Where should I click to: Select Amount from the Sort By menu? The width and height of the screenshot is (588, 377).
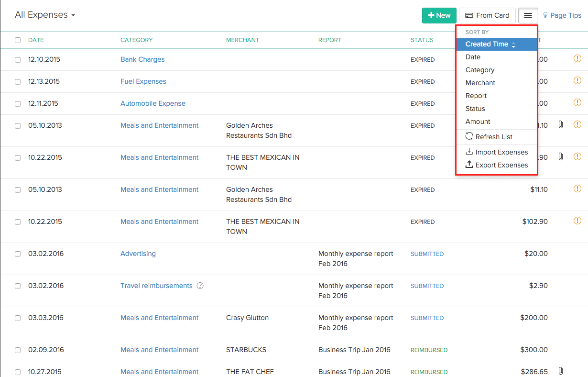click(478, 122)
